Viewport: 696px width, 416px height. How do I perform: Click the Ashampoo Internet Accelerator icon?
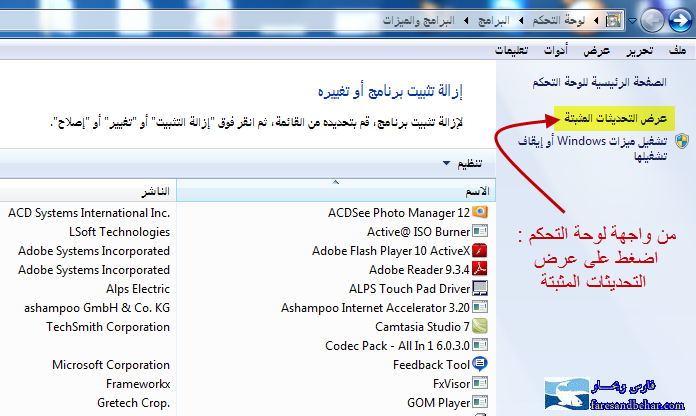pos(480,308)
